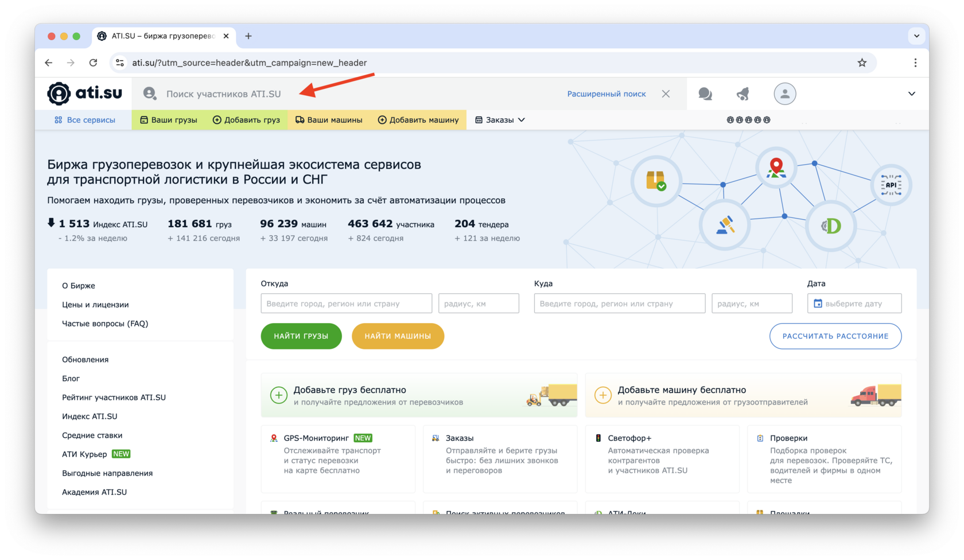Screen dimensions: 964x560
Task: Open the Все сервисы menu
Action: (x=85, y=120)
